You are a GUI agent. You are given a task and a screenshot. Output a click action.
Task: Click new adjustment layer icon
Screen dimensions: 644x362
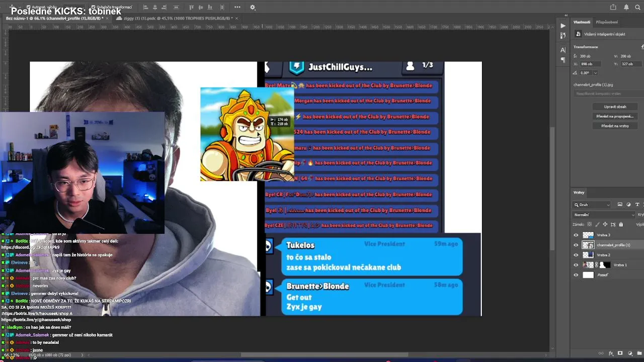630,353
